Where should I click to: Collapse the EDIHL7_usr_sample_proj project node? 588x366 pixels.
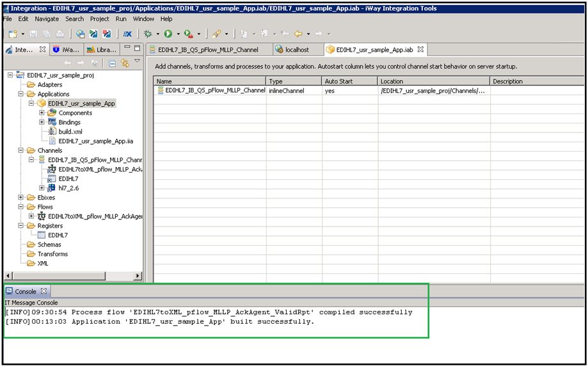[10, 76]
